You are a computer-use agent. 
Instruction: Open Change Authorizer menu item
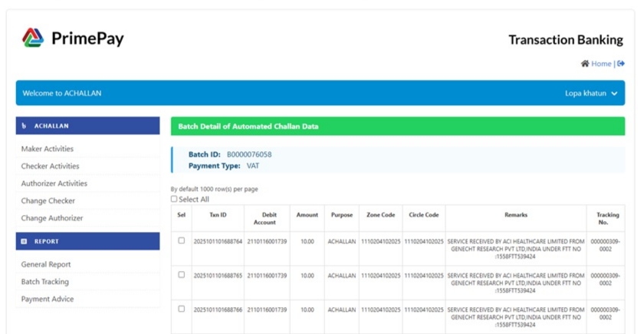tap(88, 218)
